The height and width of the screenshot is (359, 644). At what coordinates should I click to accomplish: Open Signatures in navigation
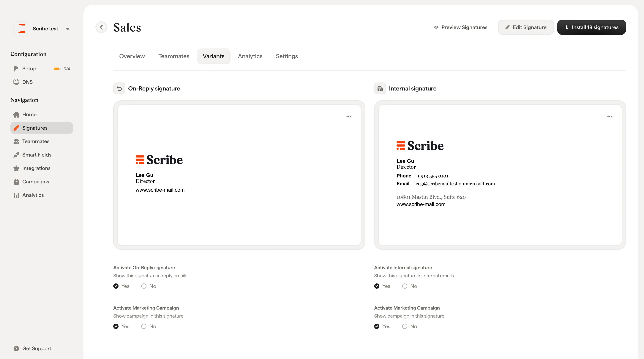pyautogui.click(x=42, y=128)
